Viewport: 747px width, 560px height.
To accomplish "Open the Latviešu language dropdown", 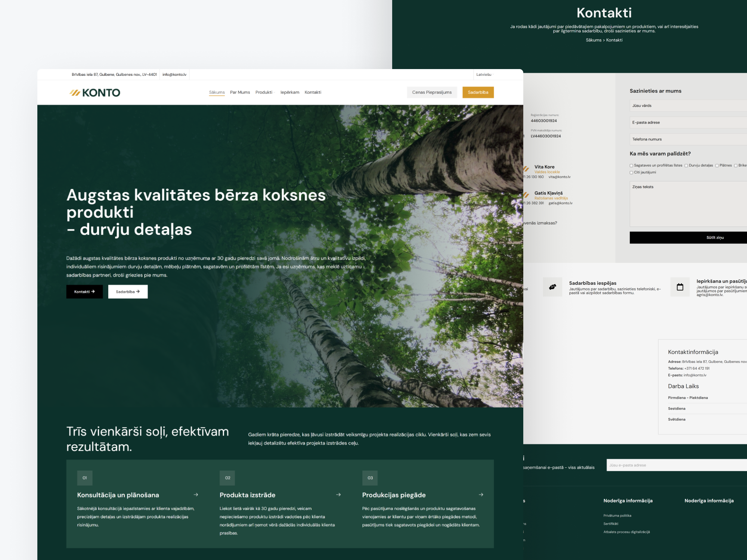I will coord(485,74).
